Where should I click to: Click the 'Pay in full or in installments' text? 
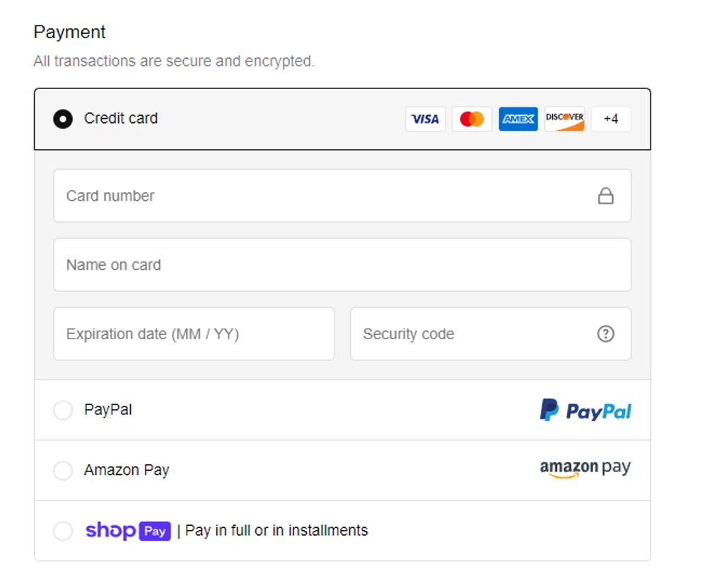click(276, 531)
